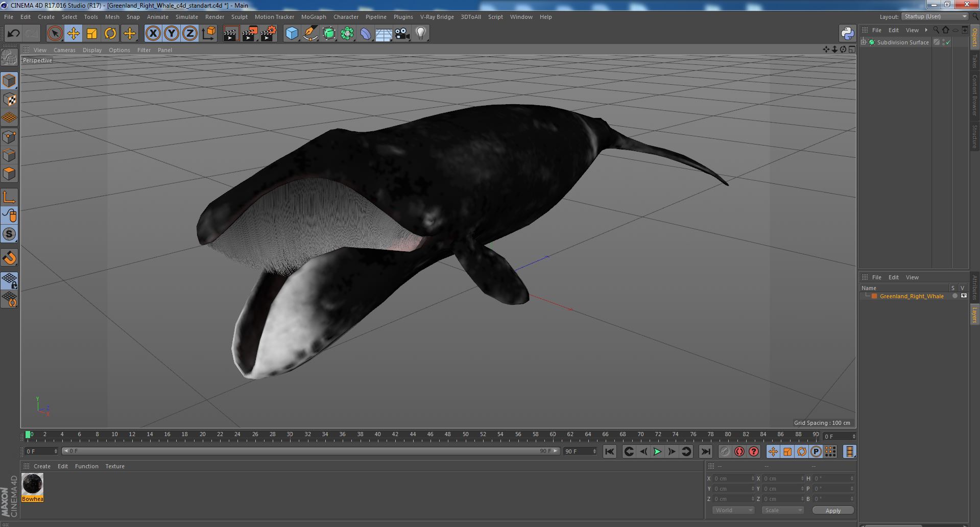Open the World coordinate system dropdown
Viewport: 980px width, 527px height.
tap(733, 510)
